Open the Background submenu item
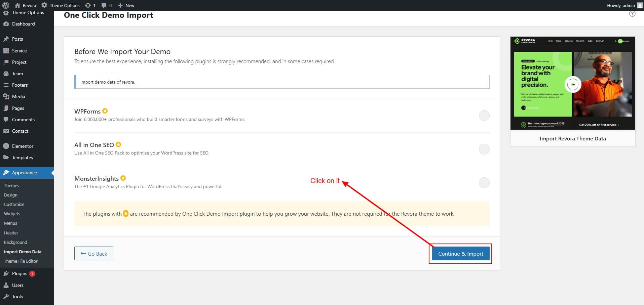The width and height of the screenshot is (644, 305). (x=15, y=242)
